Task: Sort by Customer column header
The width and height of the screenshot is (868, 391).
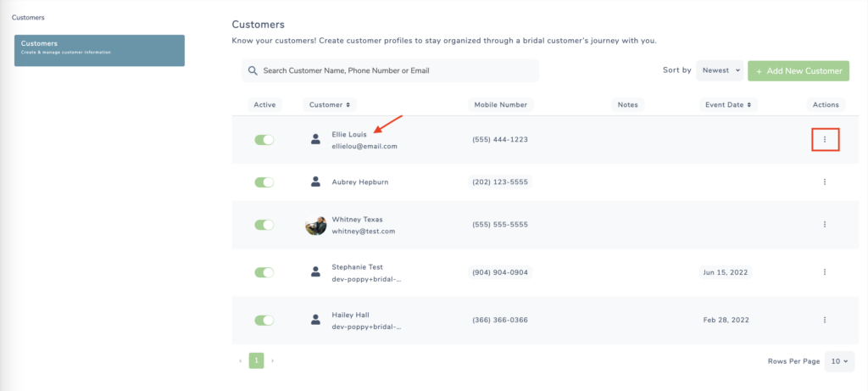Action: (x=330, y=104)
